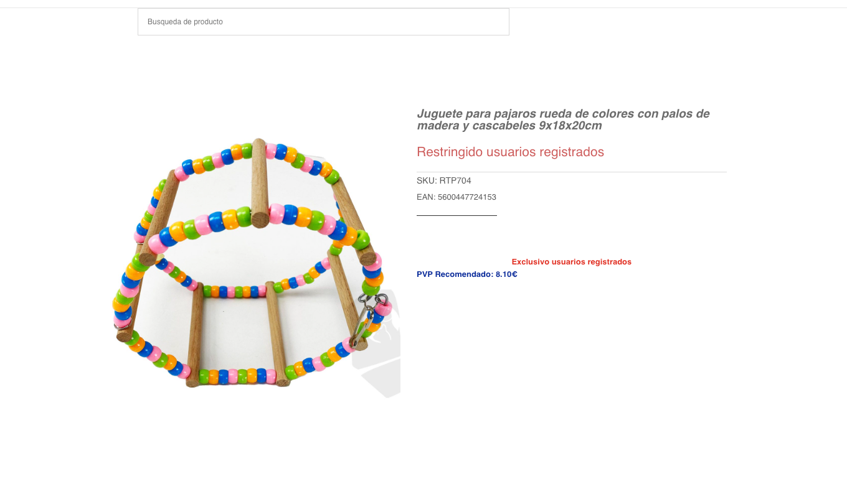
Task: Focus the Busqueda de producto search field
Action: (x=323, y=22)
